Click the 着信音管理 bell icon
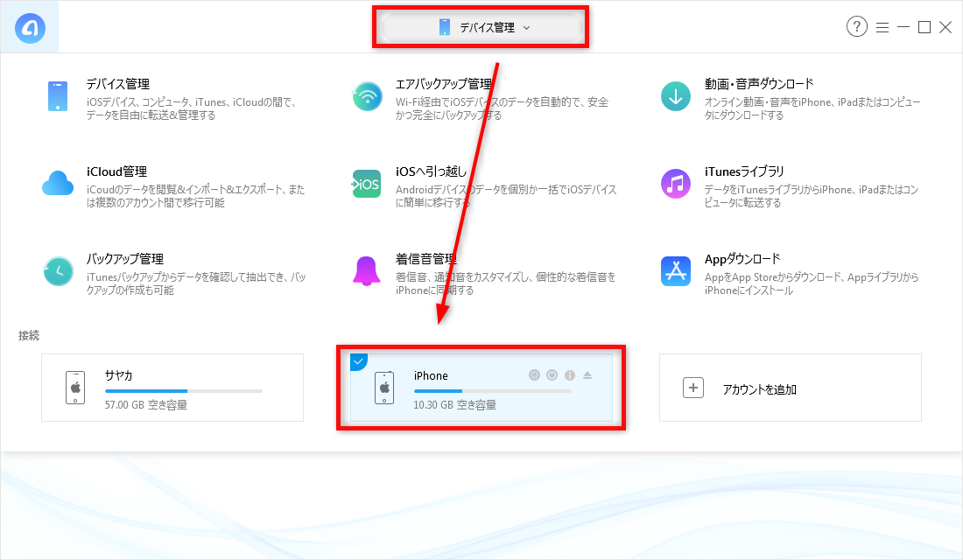The image size is (963, 560). (367, 271)
